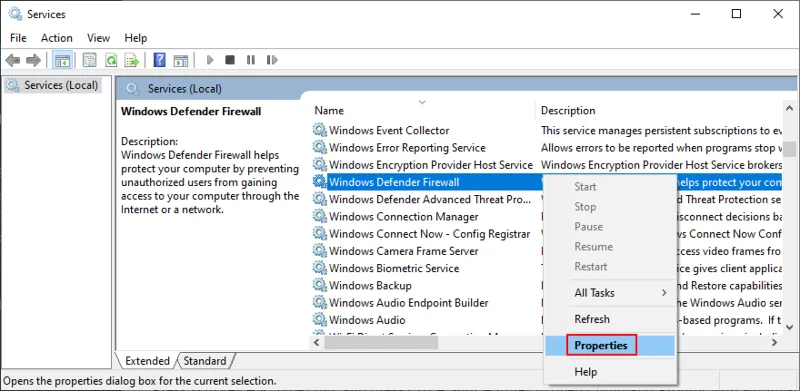This screenshot has height=391, width=800.
Task: Click the Stop Service square icon
Action: tap(230, 60)
